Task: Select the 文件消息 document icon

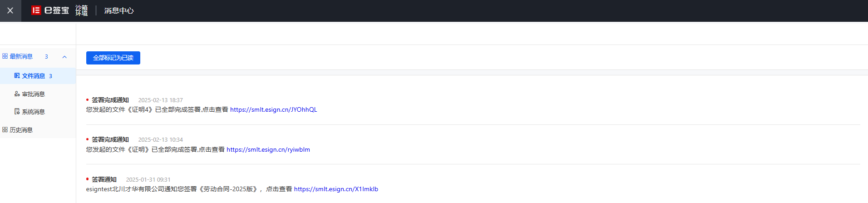Action: point(17,76)
